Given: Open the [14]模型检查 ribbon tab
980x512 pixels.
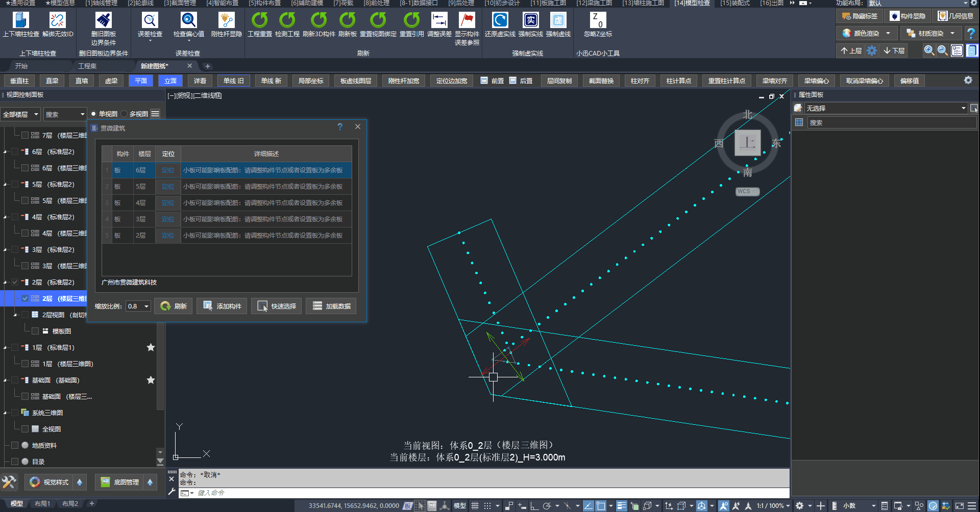Looking at the screenshot, I should pyautogui.click(x=692, y=3).
